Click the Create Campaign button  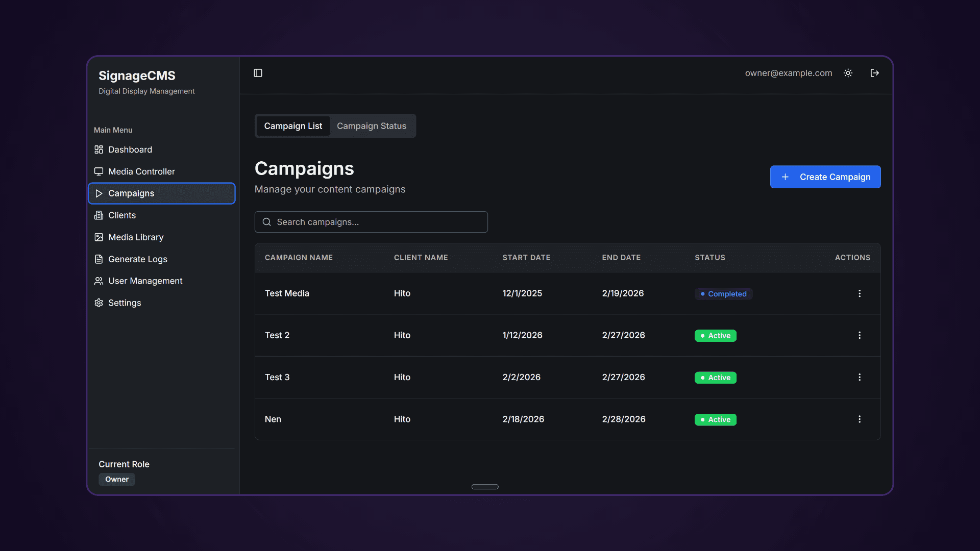click(825, 177)
